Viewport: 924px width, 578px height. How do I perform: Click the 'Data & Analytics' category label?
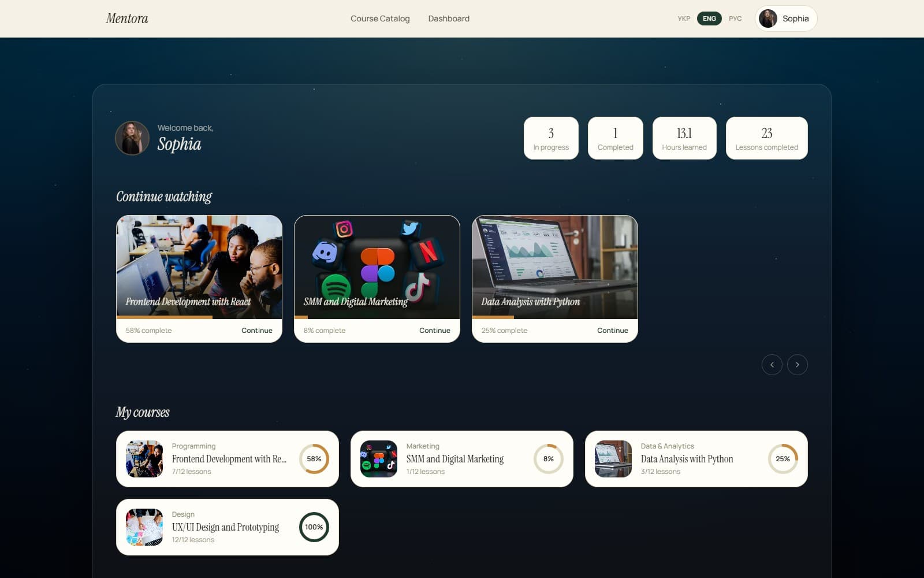pyautogui.click(x=668, y=446)
